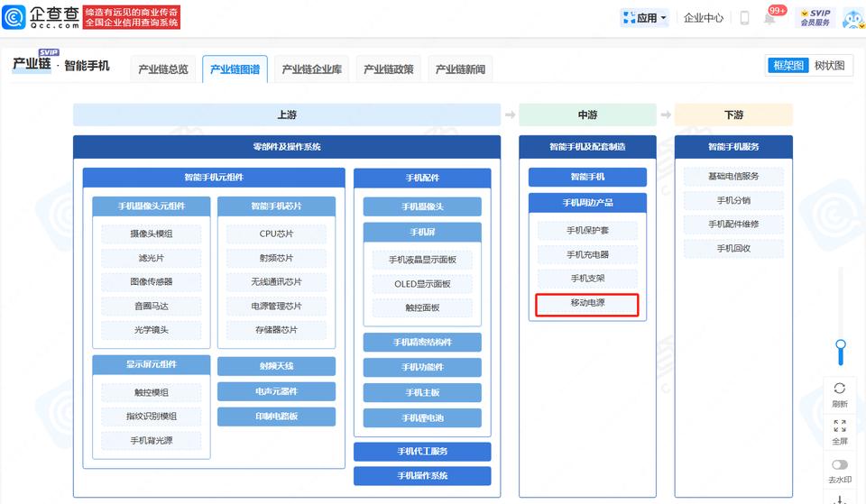The width and height of the screenshot is (866, 504).
Task: Open the mobile phone app icon
Action: tap(744, 18)
